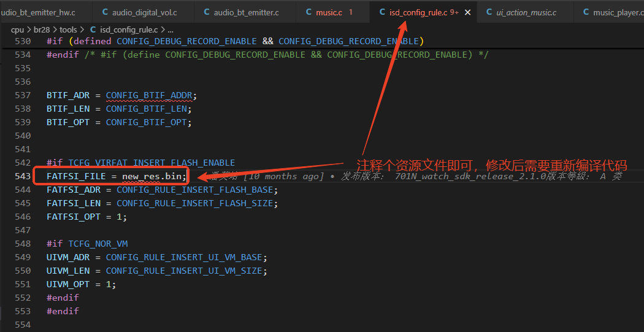Viewport: 644px width, 332px height.
Task: Click the 'tools' breadcrumb segment
Action: pyautogui.click(x=68, y=29)
